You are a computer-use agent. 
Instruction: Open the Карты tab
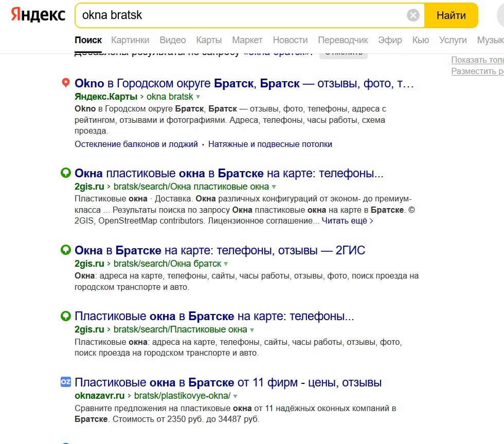[209, 40]
